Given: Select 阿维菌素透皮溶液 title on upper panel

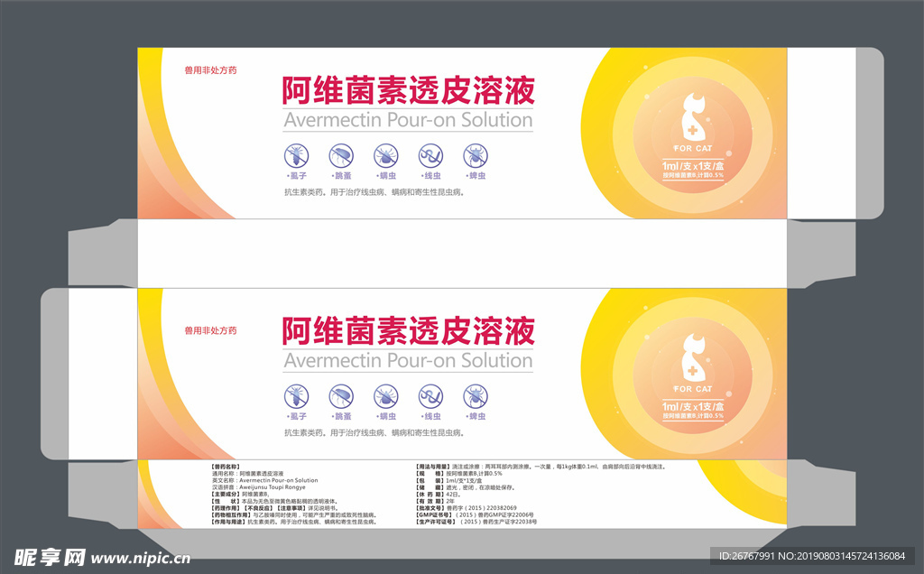Looking at the screenshot, I should (408, 90).
